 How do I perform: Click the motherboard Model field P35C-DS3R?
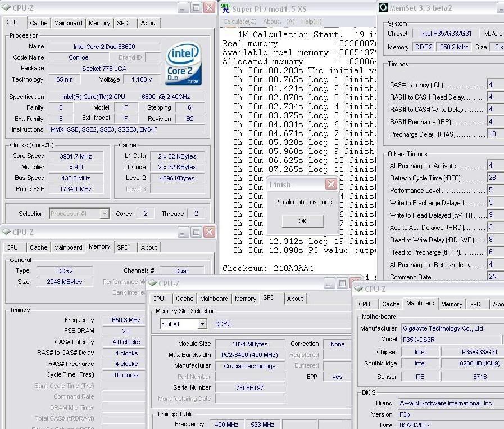click(x=451, y=339)
